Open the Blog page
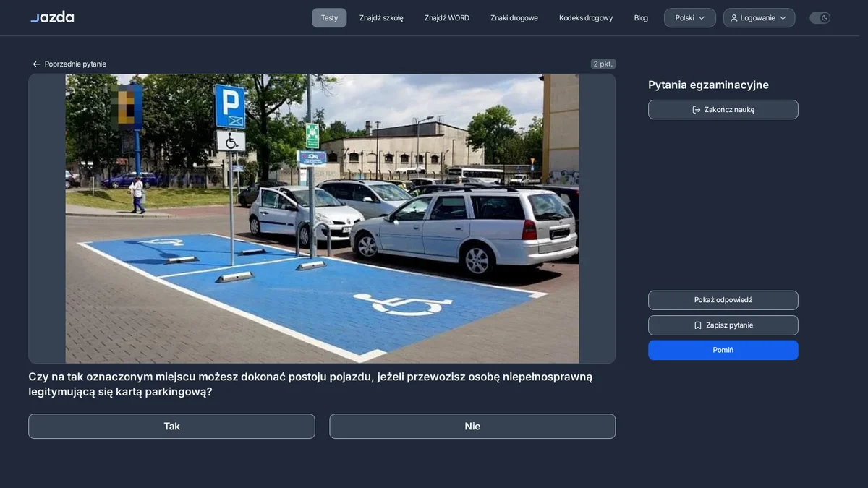868x488 pixels. (641, 18)
